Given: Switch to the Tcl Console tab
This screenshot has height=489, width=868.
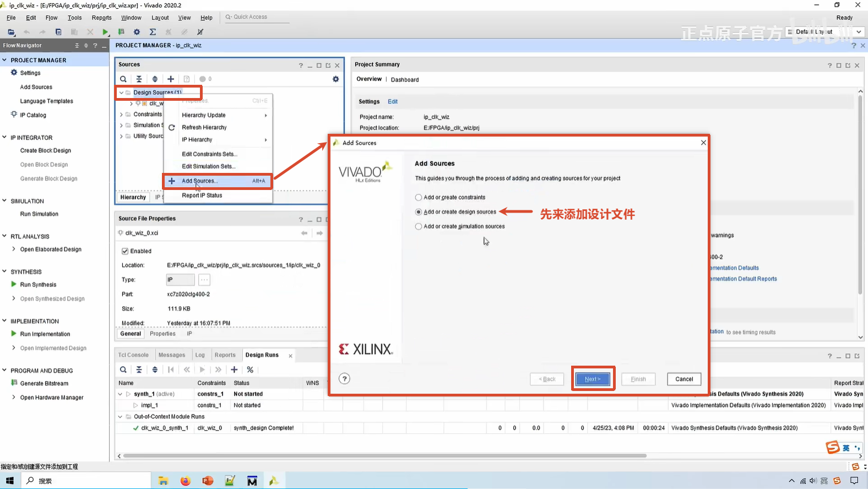Looking at the screenshot, I should pos(133,355).
